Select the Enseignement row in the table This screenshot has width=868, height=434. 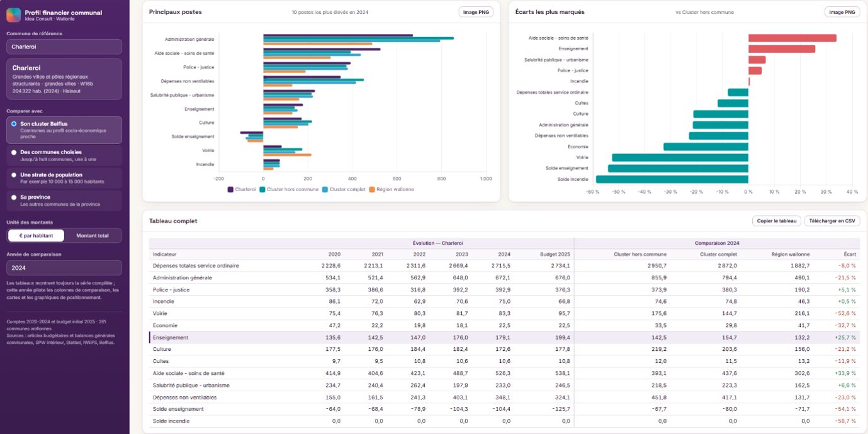pyautogui.click(x=504, y=338)
